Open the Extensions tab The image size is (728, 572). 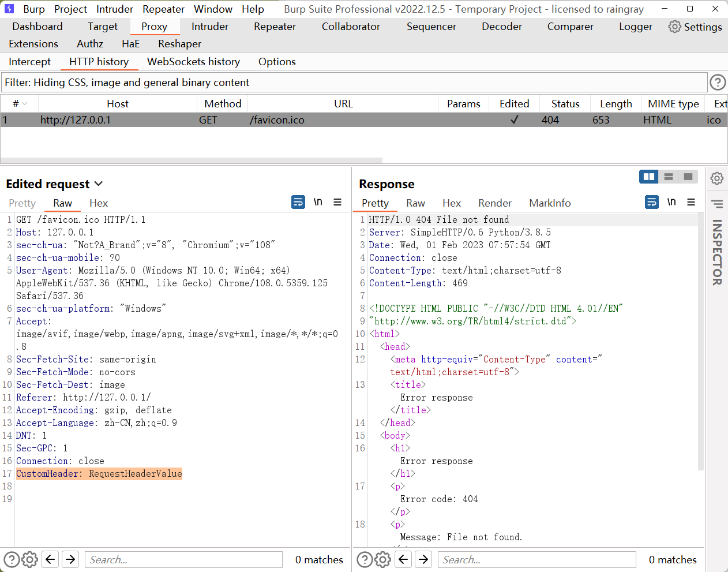tap(33, 44)
